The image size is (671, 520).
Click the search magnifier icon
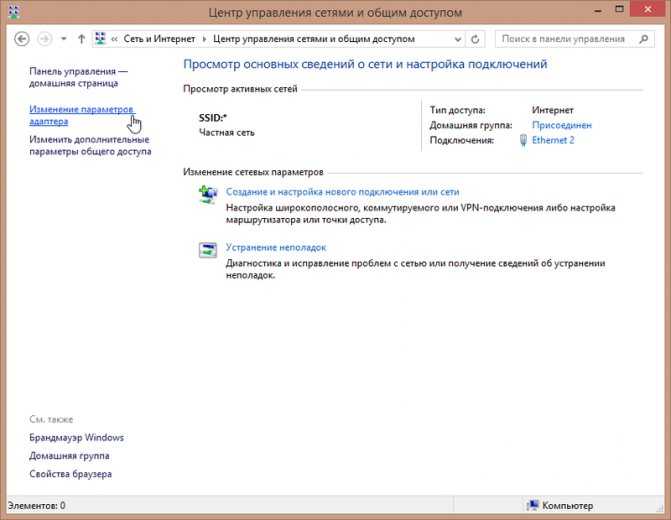(x=644, y=39)
